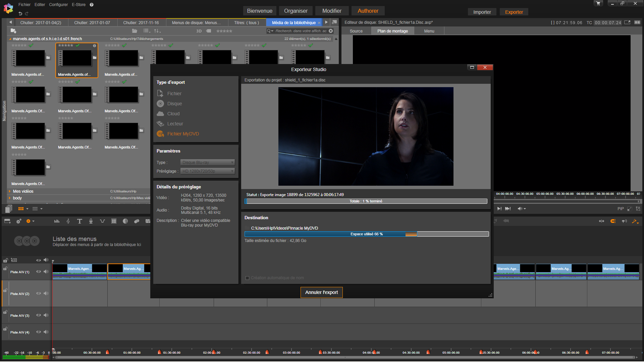This screenshot has height=362, width=644.
Task: Click the shopping cart icon
Action: click(x=598, y=3)
